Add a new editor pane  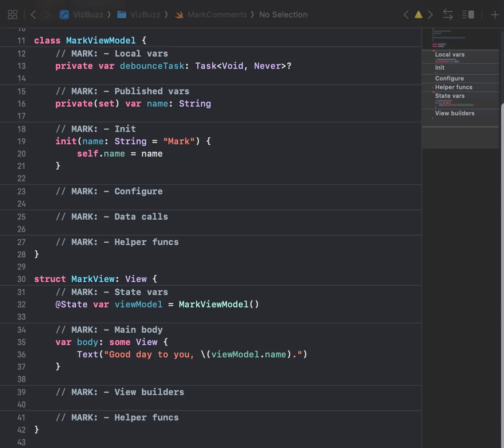point(495,14)
